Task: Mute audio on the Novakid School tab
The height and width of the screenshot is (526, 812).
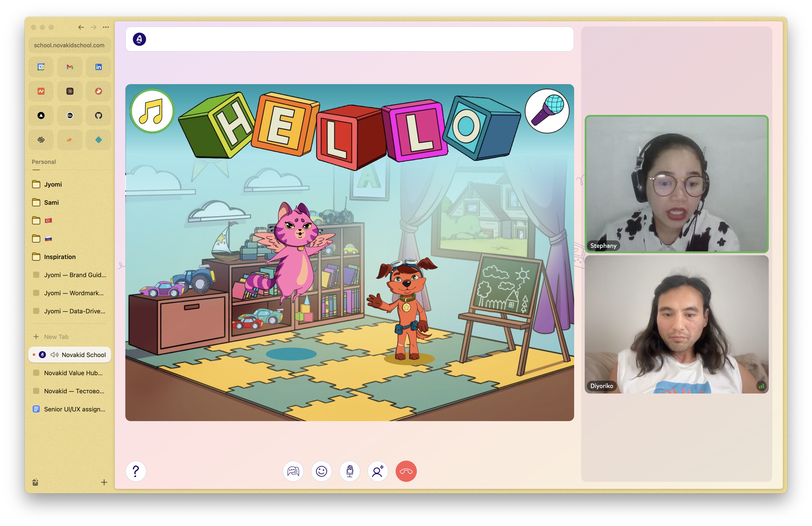Action: point(55,355)
